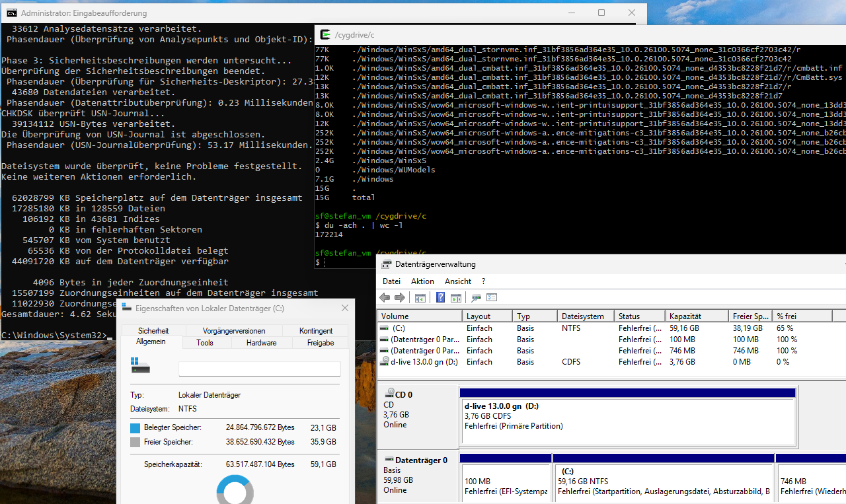Switch to the Sicherheit tab

tap(153, 330)
